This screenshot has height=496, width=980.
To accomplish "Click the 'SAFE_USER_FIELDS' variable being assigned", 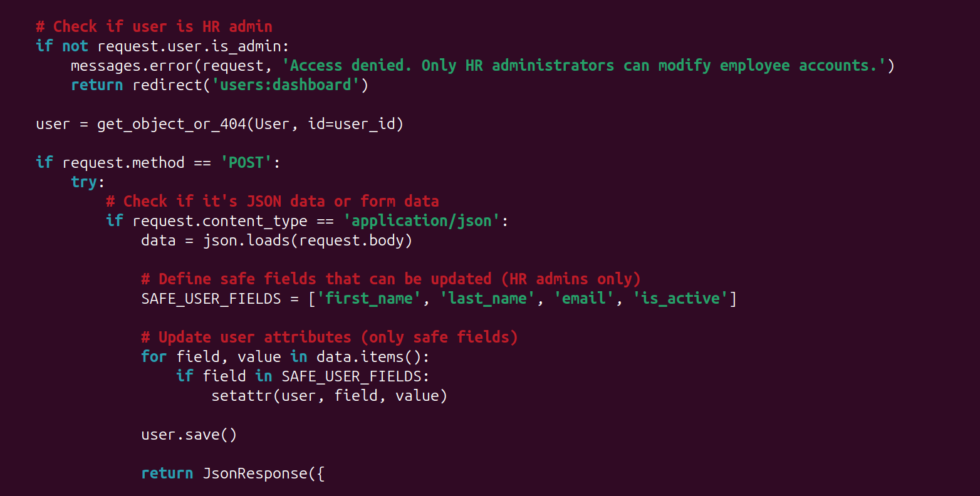I will point(211,298).
